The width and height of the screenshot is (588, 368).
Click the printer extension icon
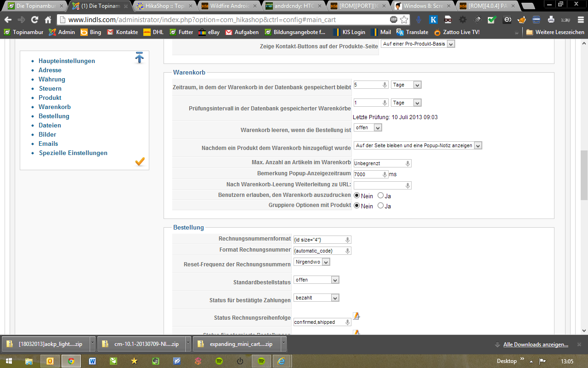point(551,20)
